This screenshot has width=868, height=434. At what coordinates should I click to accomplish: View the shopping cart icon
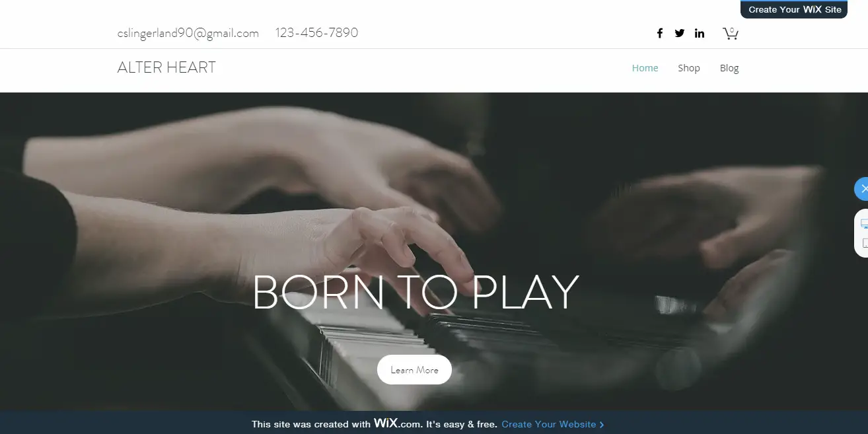(x=730, y=33)
